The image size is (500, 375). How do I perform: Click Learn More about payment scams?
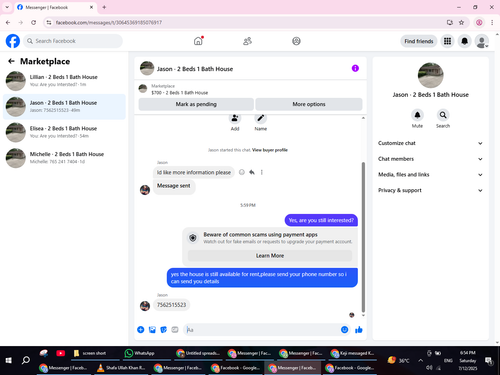tap(270, 256)
